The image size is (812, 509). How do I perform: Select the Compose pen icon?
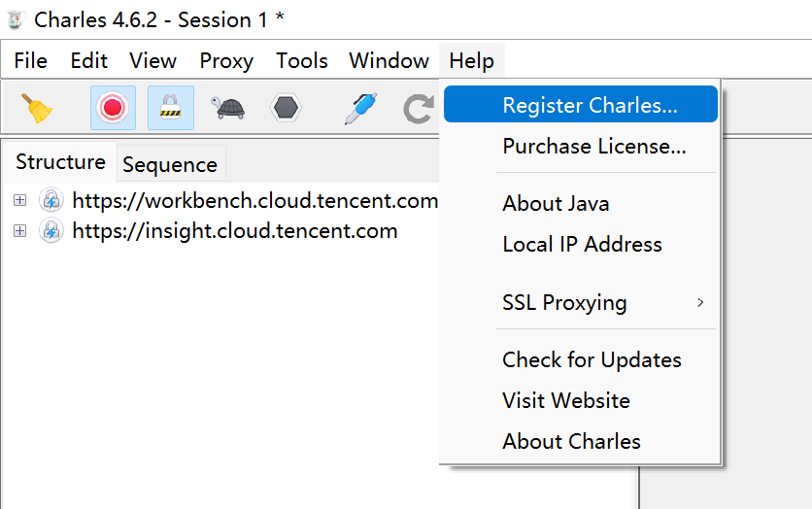pyautogui.click(x=360, y=107)
